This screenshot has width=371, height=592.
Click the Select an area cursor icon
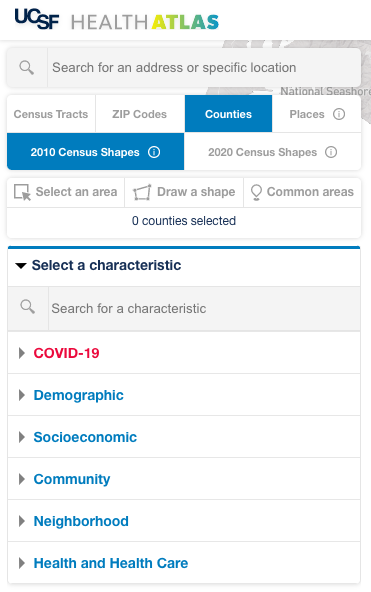(x=22, y=192)
